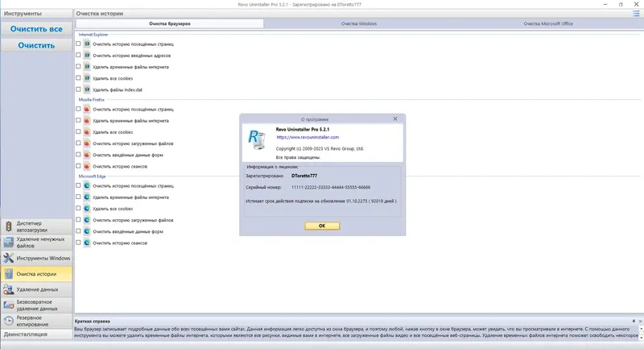Click Firefox icon beside 'Очистить введённые данные форм'

point(87,155)
